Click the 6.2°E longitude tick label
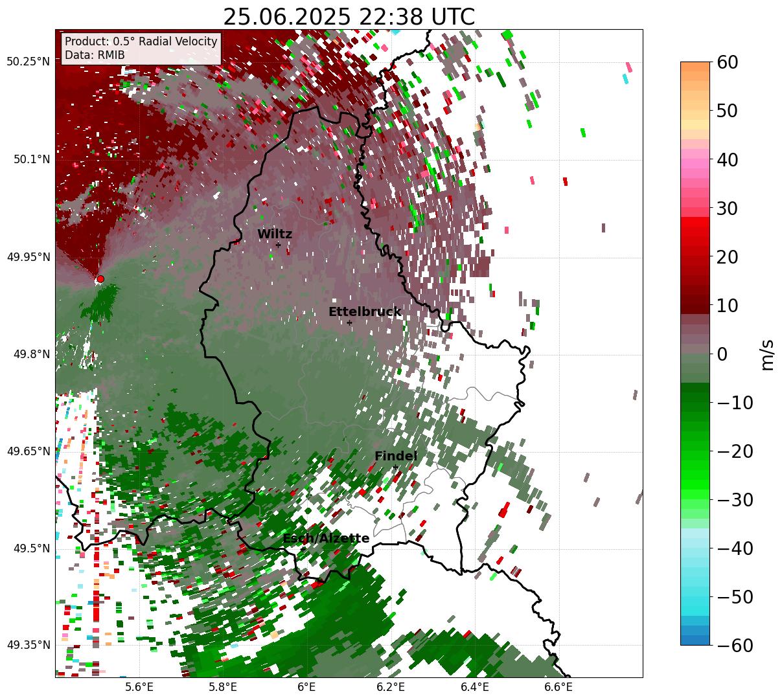The height and width of the screenshot is (700, 782). (391, 687)
